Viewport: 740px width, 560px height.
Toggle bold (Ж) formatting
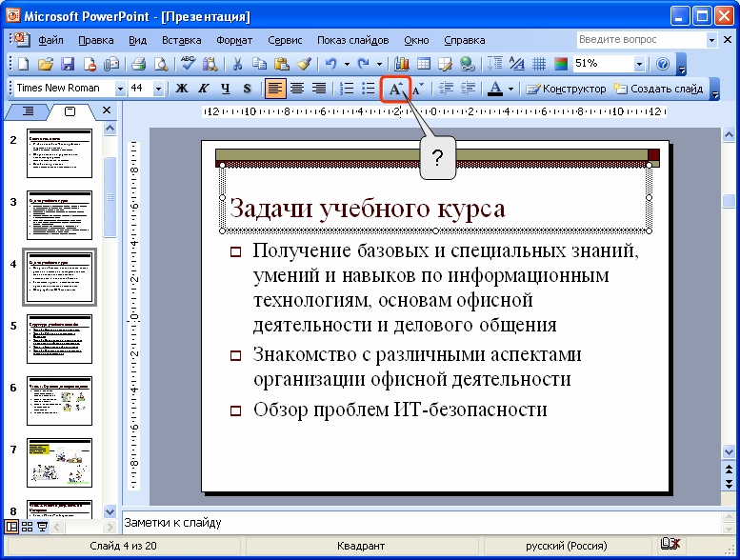click(x=181, y=89)
